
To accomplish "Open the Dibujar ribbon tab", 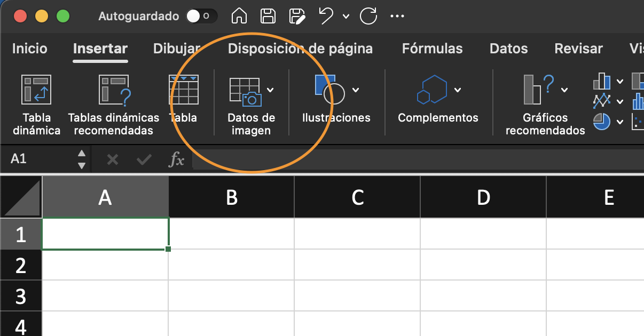I will pos(177,49).
